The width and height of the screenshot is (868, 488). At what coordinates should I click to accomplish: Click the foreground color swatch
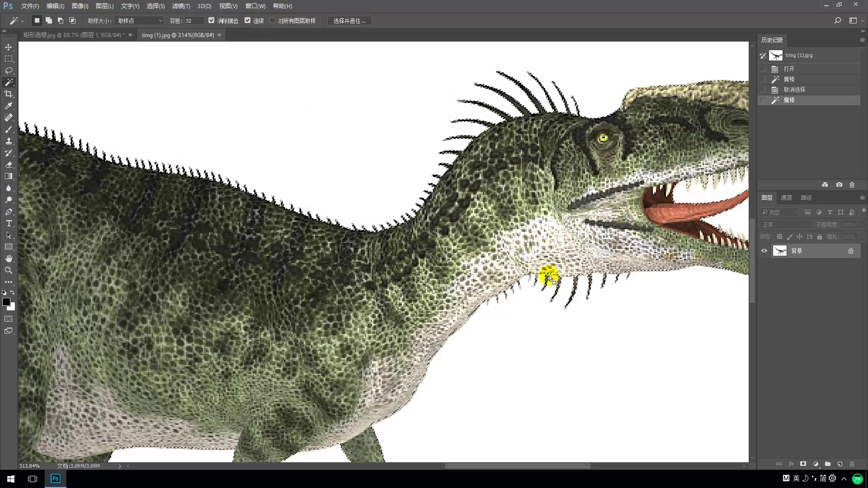pos(6,302)
